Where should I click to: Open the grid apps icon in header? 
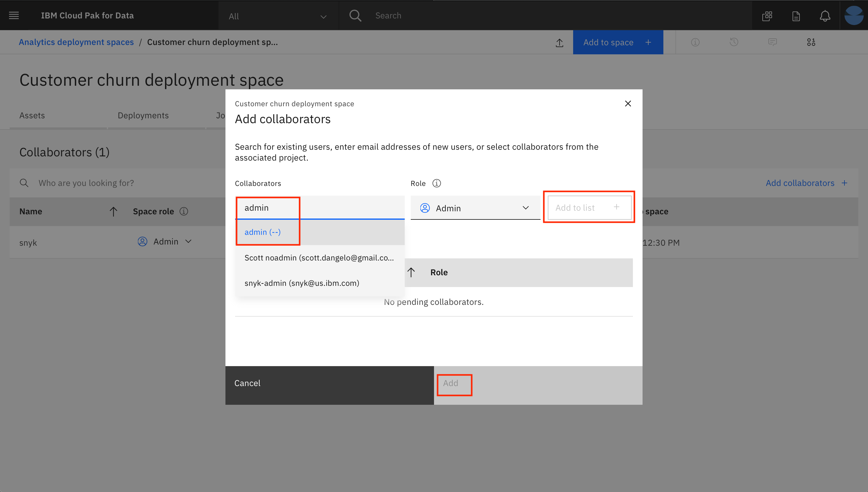pos(767,16)
